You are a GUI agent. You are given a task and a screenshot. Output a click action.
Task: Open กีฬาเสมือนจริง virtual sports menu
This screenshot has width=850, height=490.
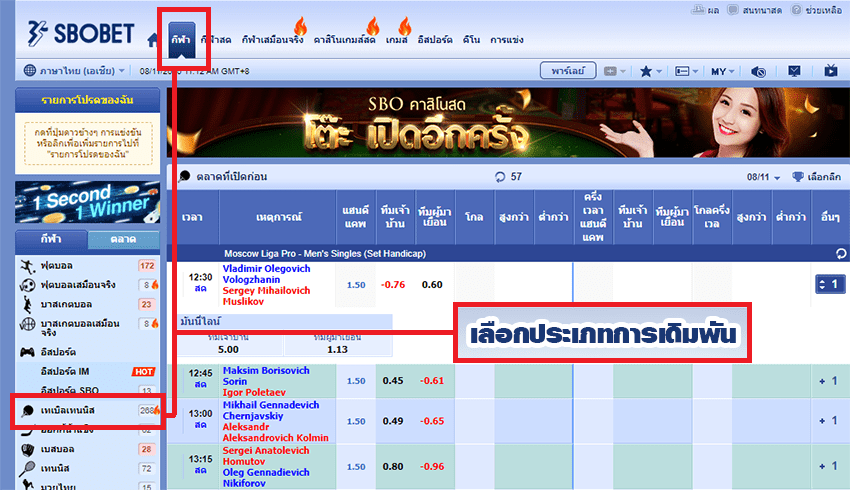(273, 40)
